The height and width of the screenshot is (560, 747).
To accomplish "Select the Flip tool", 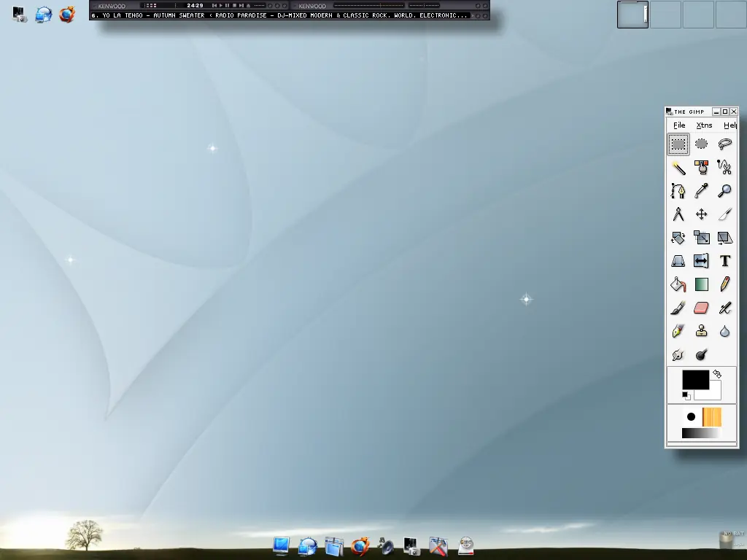I will (x=701, y=261).
